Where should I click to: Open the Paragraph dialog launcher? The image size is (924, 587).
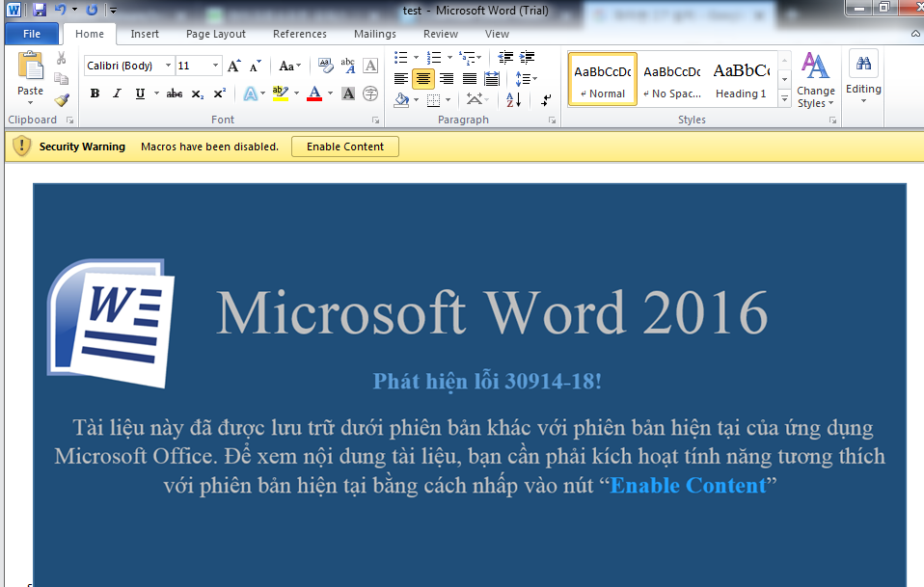click(x=552, y=120)
